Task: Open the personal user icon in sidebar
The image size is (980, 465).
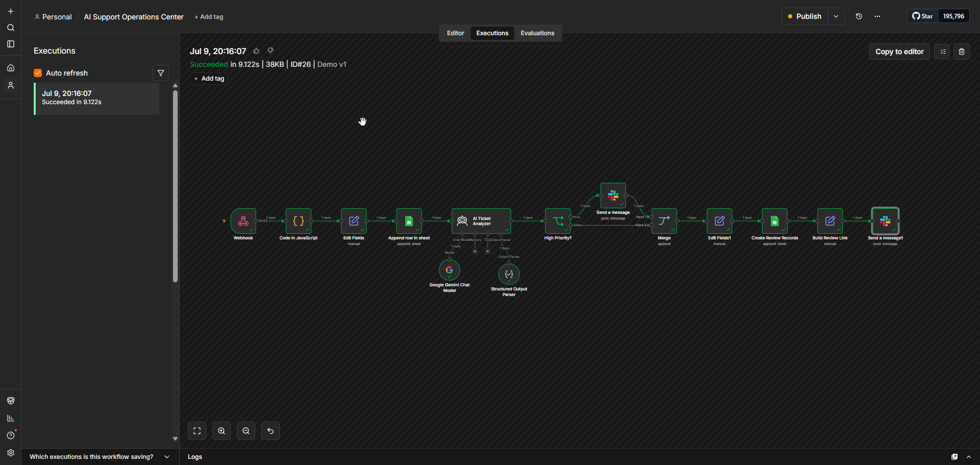Action: [11, 85]
